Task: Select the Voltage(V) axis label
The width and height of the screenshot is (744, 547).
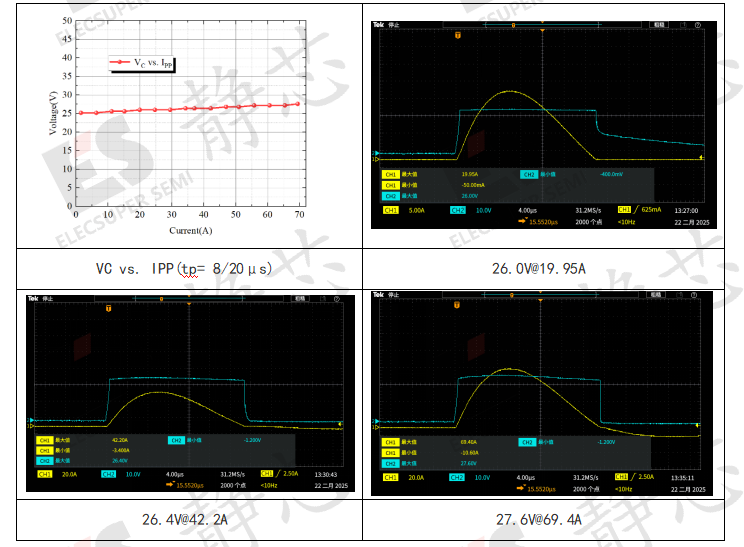Action: point(53,113)
